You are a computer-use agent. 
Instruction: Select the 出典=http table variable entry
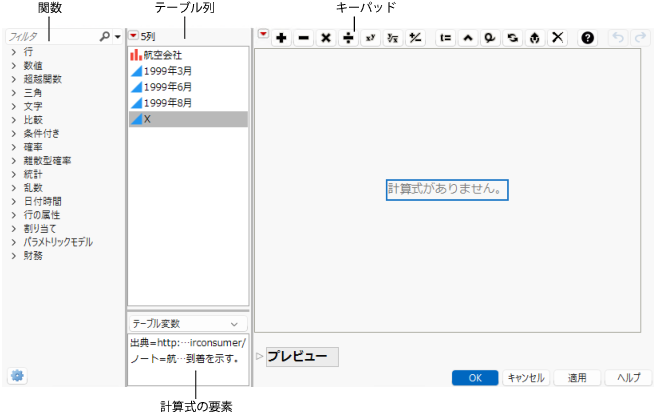click(188, 343)
